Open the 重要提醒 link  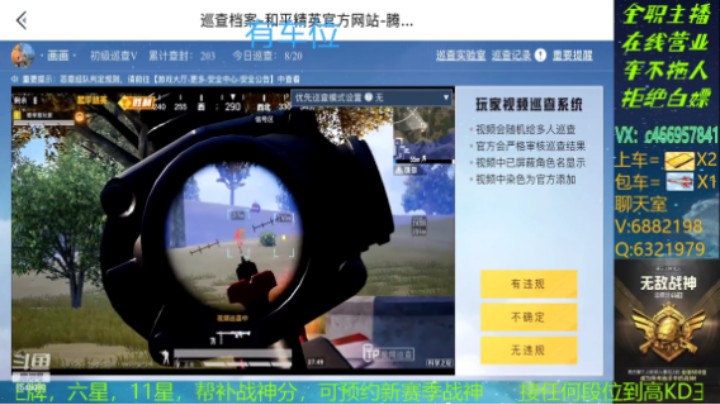[572, 56]
